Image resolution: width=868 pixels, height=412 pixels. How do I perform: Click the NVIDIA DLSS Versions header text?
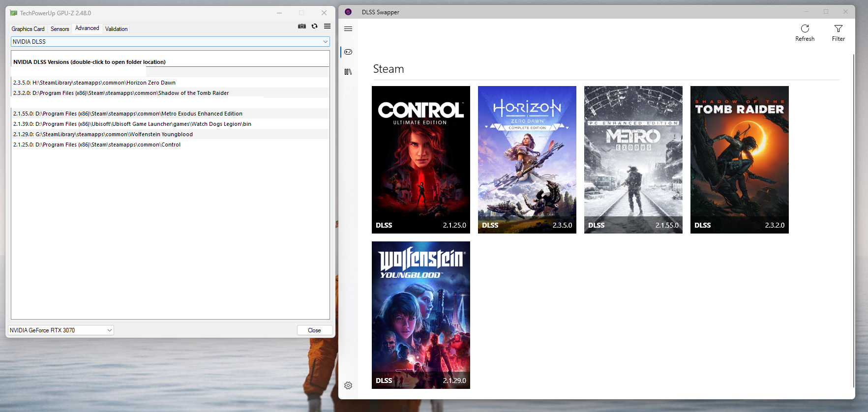coord(90,62)
